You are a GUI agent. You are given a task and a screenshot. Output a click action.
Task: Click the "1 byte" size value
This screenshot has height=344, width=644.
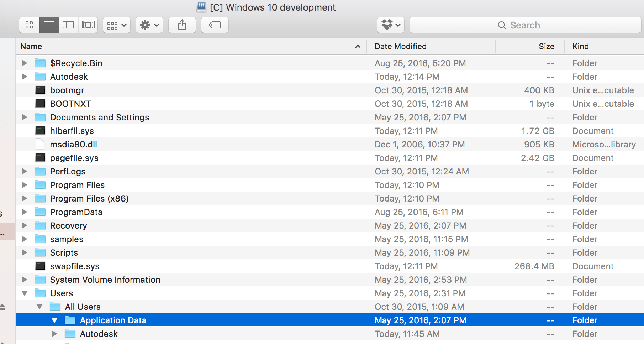(542, 104)
